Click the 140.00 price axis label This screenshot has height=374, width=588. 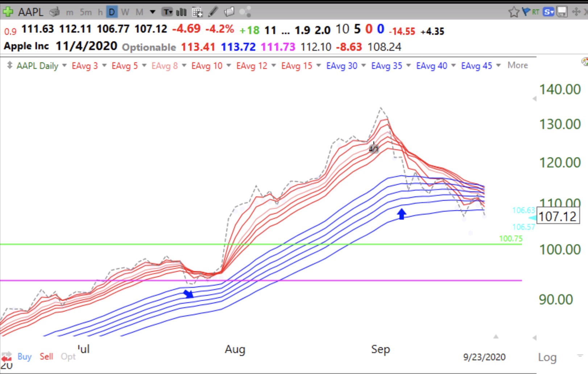560,90
